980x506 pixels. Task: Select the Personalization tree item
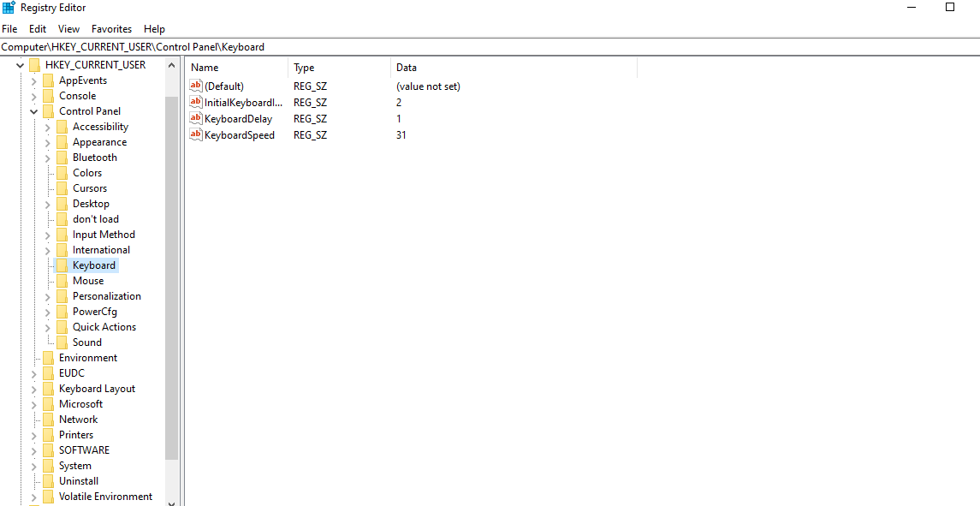pos(107,296)
